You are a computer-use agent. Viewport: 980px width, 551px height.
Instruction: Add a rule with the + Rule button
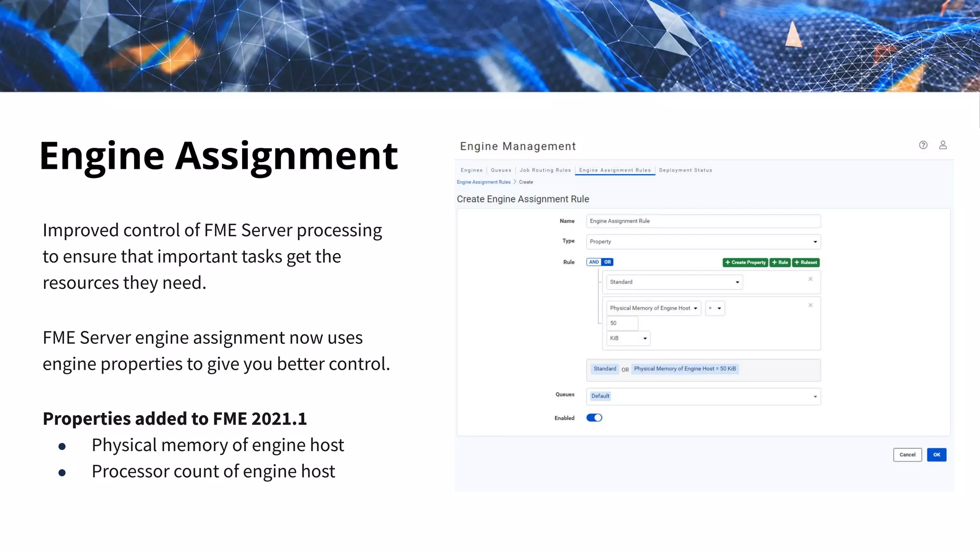(780, 263)
